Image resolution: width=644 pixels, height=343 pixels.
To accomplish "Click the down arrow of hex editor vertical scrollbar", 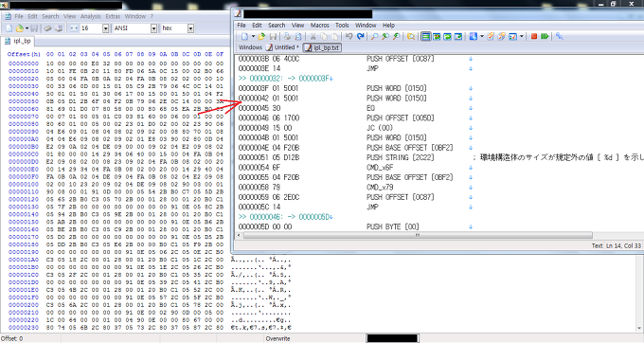I will click(x=640, y=329).
